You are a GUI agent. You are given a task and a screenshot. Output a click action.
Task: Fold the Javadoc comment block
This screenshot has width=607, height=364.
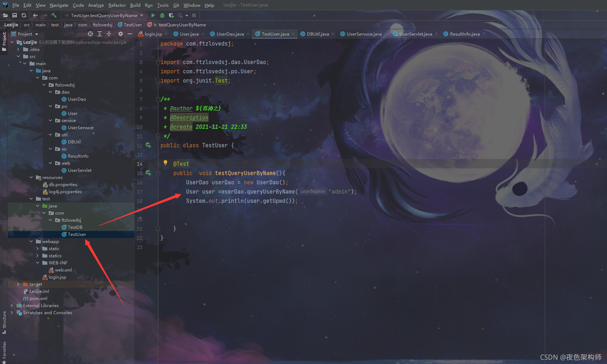point(158,99)
